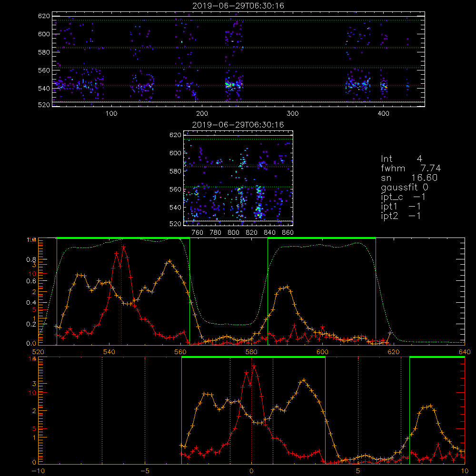
Task: Click the green bar atop the first window in profile plot
Action: [123, 238]
